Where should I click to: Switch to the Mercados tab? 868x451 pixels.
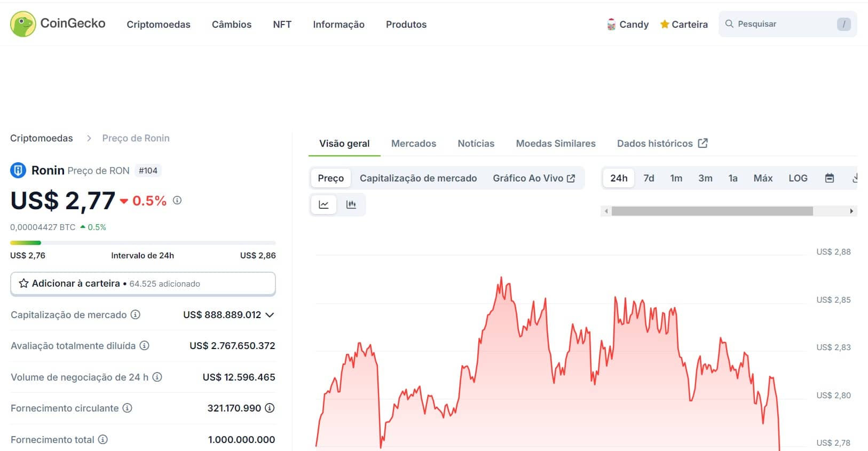click(x=414, y=144)
